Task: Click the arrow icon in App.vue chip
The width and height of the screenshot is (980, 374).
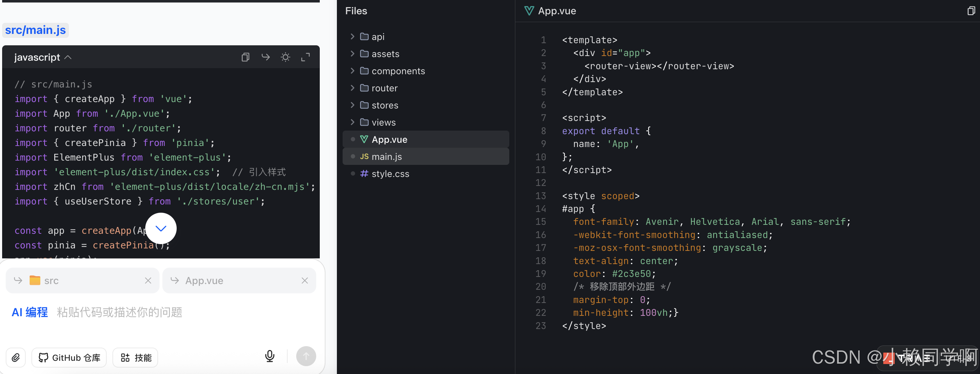Action: click(175, 280)
